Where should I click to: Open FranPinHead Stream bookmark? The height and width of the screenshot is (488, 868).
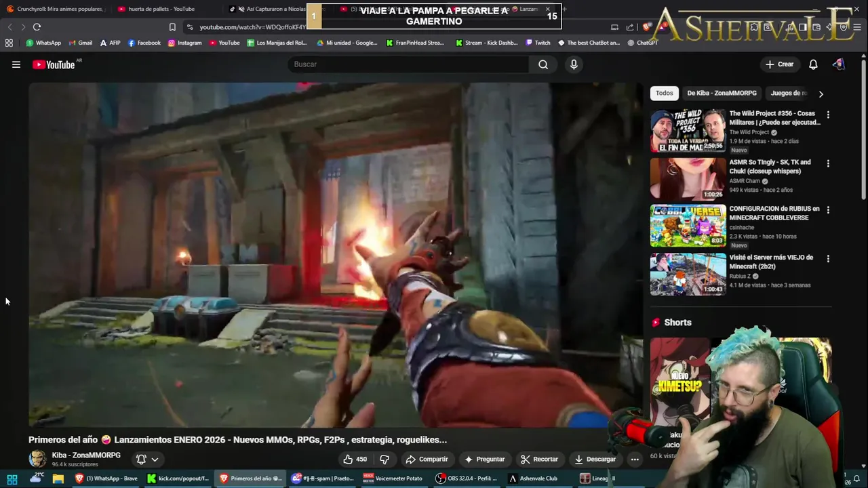pyautogui.click(x=415, y=43)
